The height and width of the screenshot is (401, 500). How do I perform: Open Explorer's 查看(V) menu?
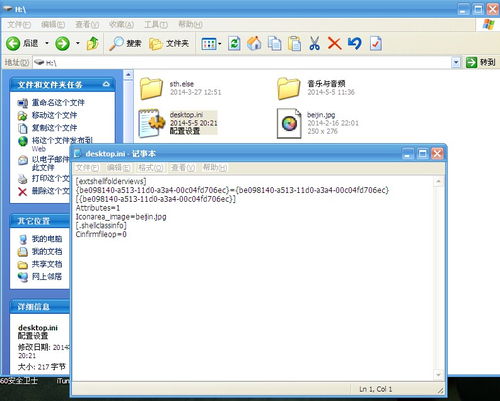[x=87, y=25]
